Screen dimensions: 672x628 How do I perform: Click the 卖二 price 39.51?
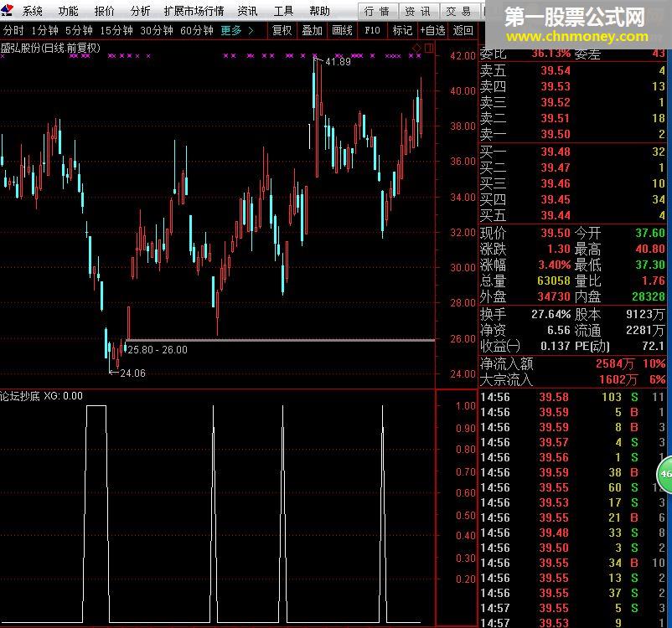556,118
